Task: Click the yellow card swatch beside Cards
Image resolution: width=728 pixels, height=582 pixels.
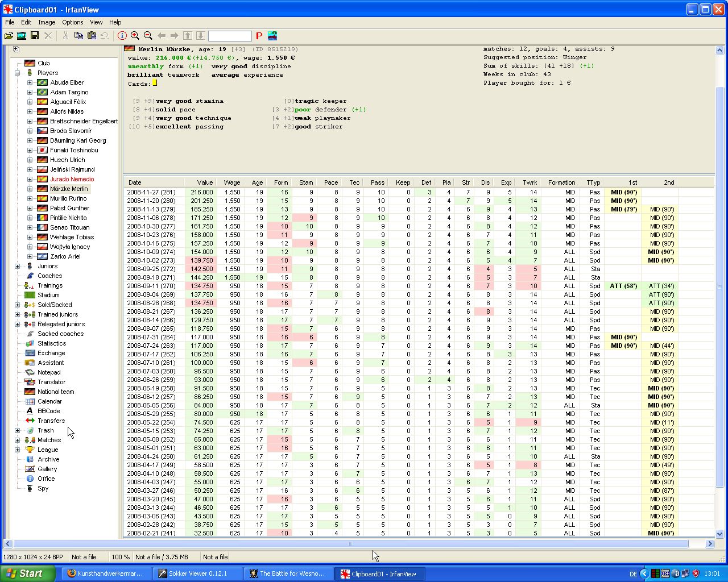Action: (155, 83)
